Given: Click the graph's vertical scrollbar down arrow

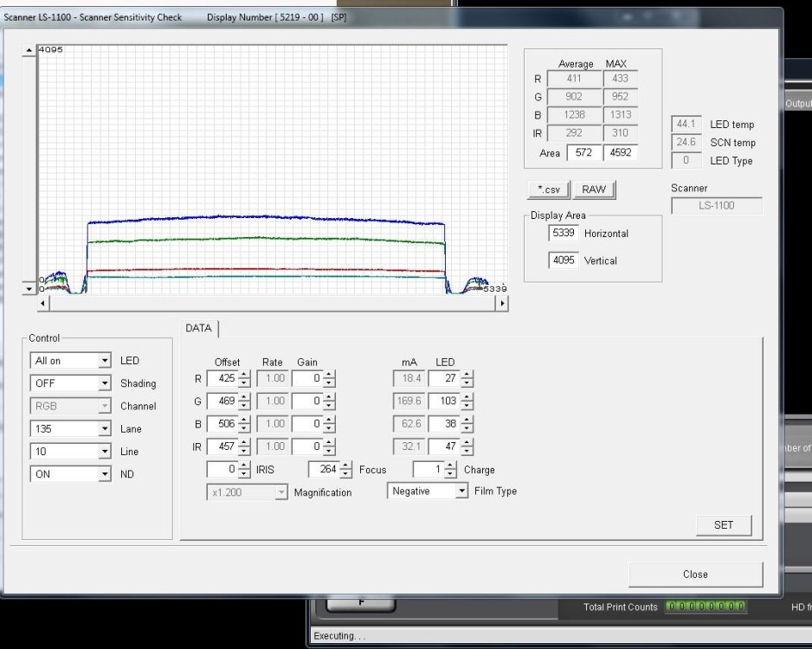Looking at the screenshot, I should tap(29, 288).
